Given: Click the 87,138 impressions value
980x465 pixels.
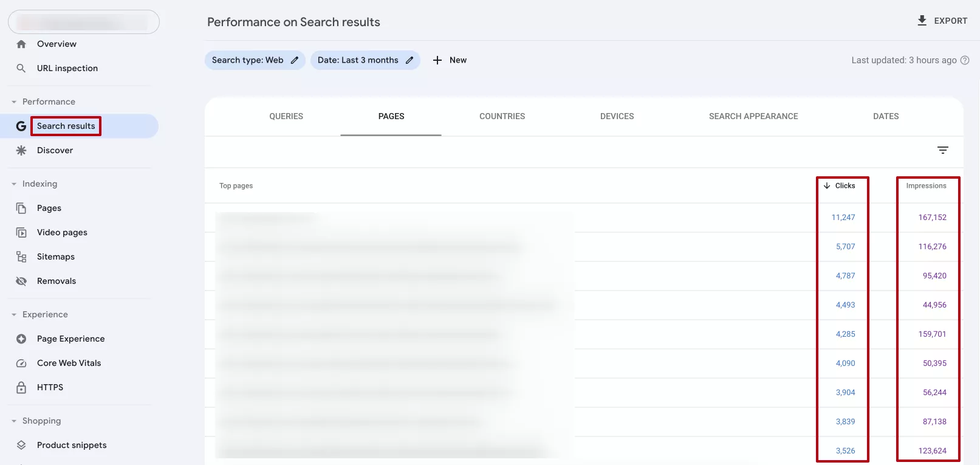Looking at the screenshot, I should point(934,422).
